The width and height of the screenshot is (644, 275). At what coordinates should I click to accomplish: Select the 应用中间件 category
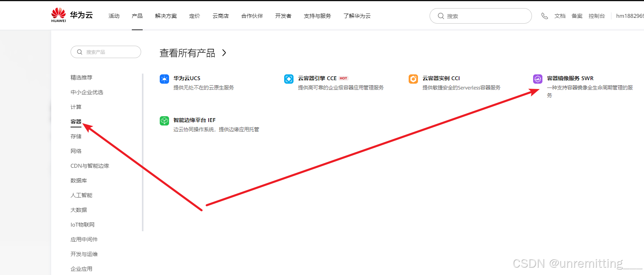pyautogui.click(x=84, y=239)
